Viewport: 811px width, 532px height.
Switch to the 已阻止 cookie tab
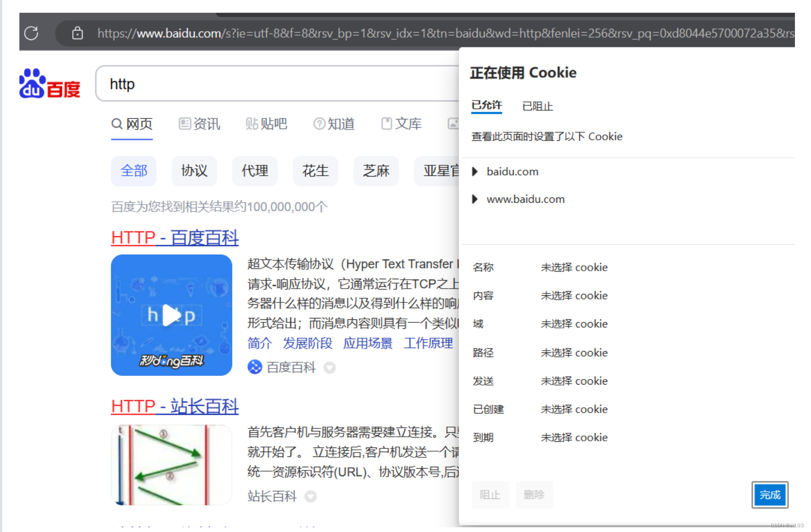pyautogui.click(x=537, y=106)
